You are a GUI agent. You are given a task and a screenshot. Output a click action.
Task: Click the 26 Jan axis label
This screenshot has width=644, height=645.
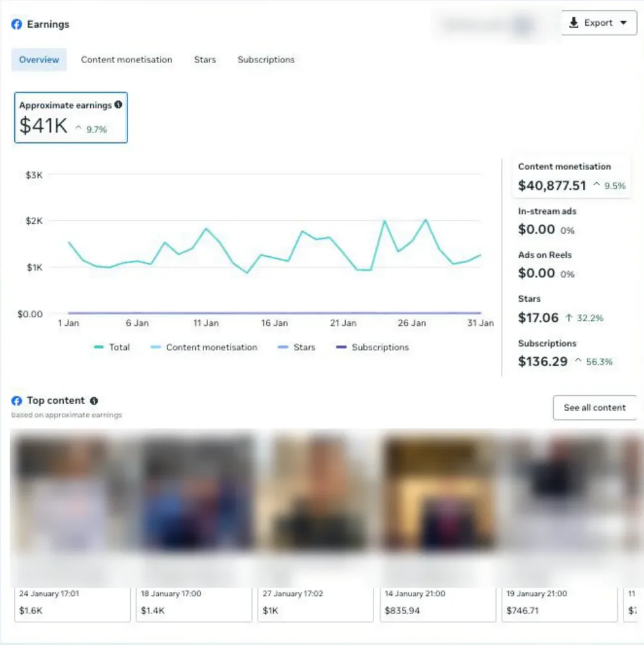click(x=412, y=323)
